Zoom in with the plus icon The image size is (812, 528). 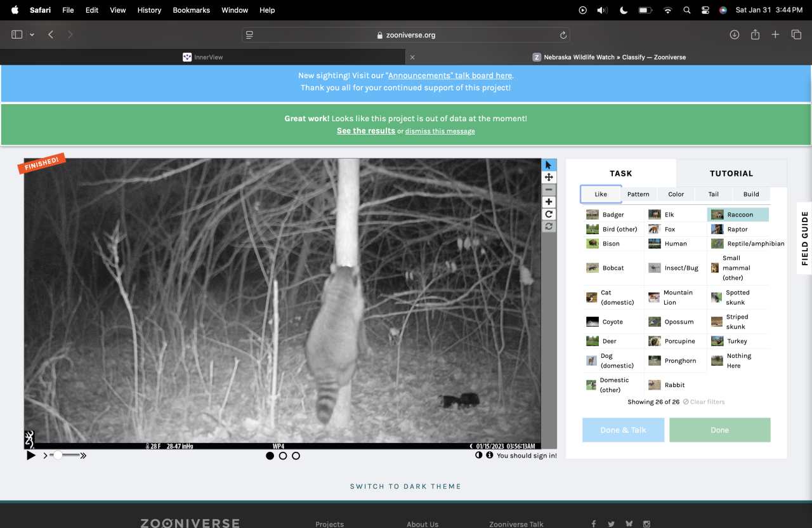pyautogui.click(x=549, y=202)
